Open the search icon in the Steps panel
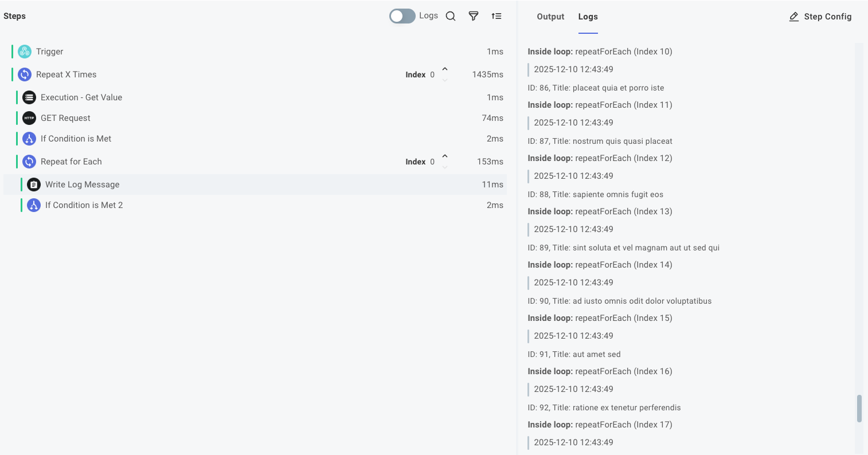 coord(451,16)
